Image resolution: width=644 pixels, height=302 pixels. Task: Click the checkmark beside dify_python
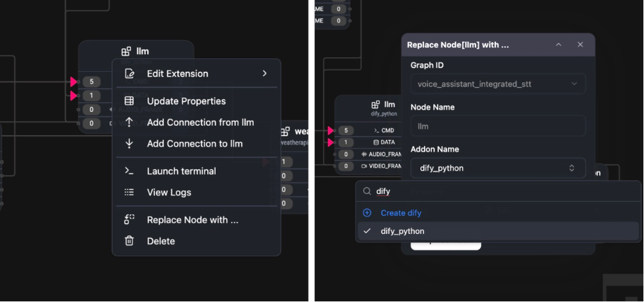coord(367,231)
